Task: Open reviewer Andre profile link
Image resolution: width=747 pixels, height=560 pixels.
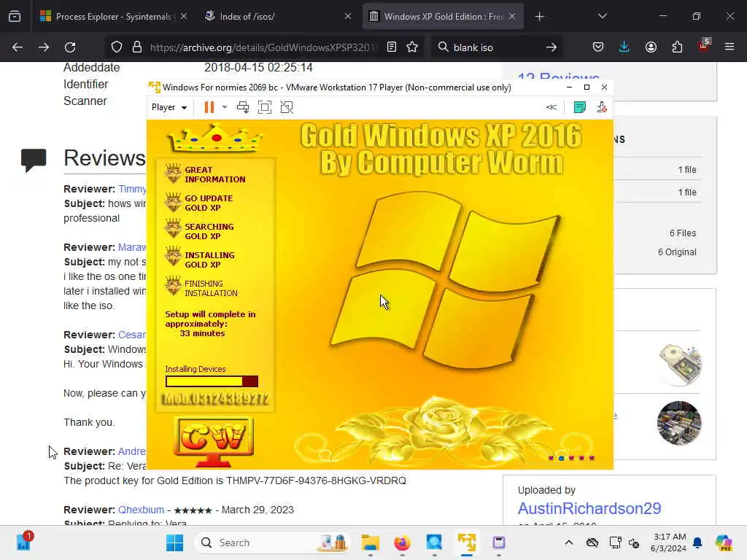Action: [132, 451]
